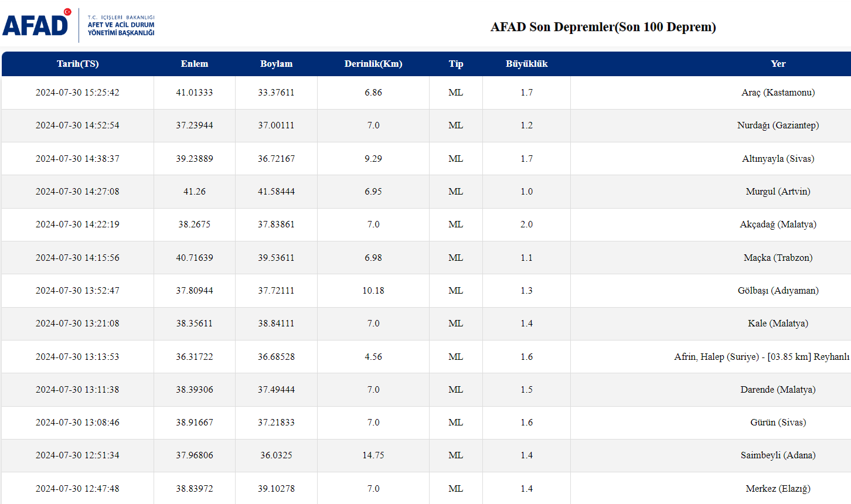851x504 pixels.
Task: Select the date 2024-07-30 14:22:19
Action: 77,224
